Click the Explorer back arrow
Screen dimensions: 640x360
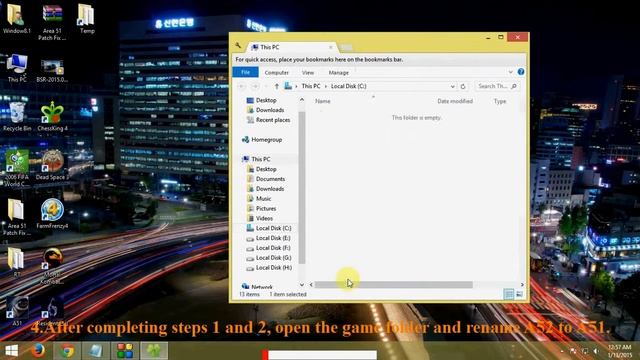click(x=242, y=87)
